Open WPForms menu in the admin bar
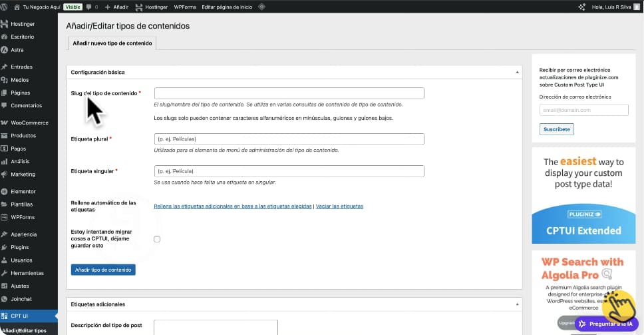Viewport: 644px width, 335px height. [x=185, y=7]
